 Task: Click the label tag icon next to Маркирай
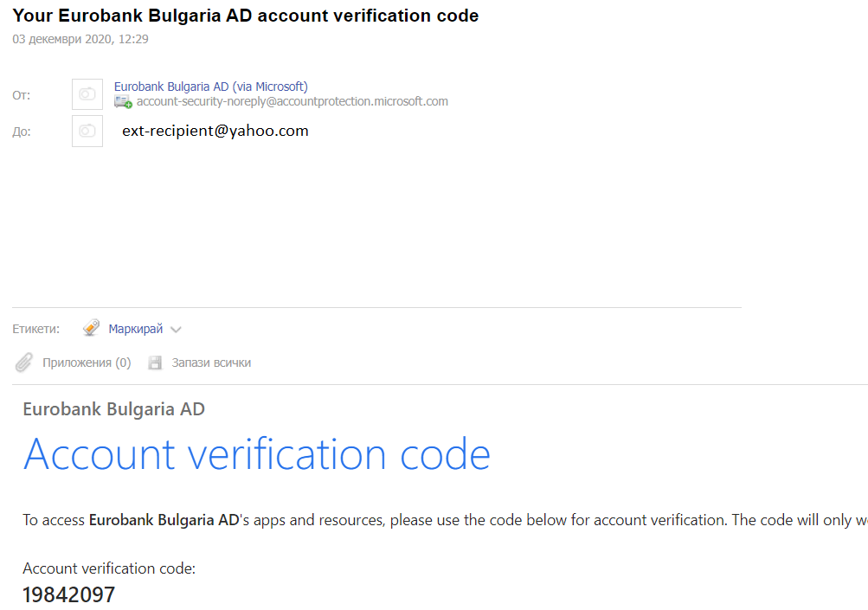pyautogui.click(x=91, y=329)
